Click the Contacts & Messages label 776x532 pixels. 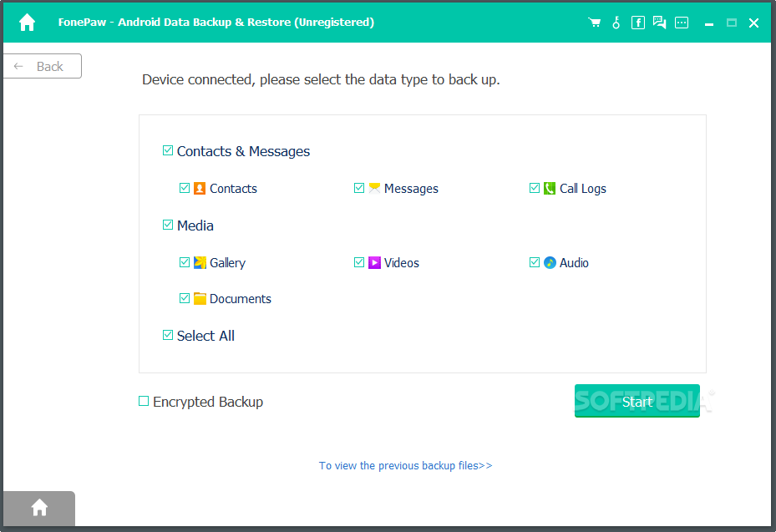243,151
